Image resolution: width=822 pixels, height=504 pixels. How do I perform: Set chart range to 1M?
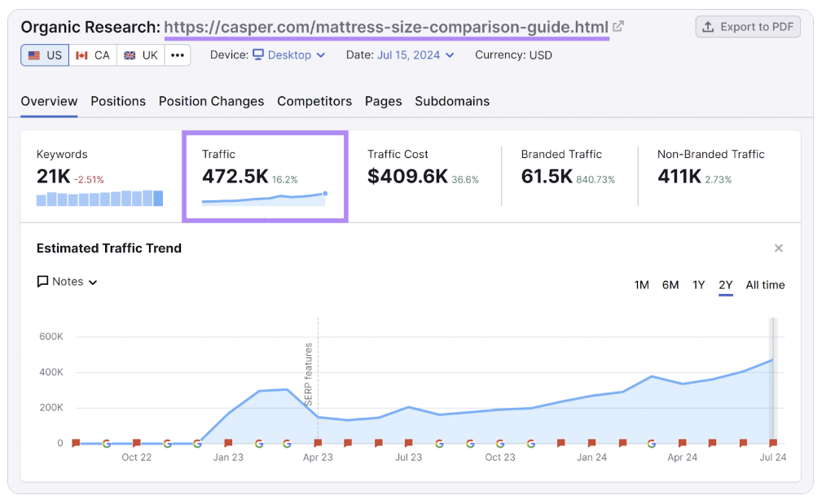coord(642,285)
